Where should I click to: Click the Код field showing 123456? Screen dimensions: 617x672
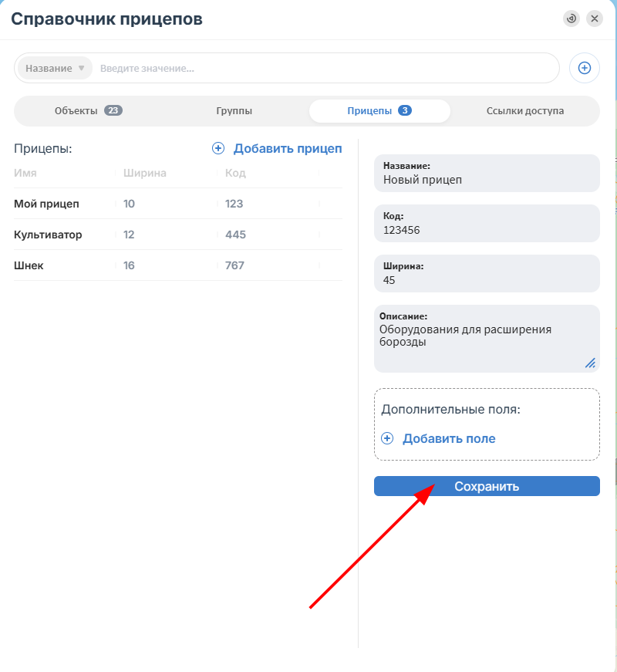coord(487,223)
